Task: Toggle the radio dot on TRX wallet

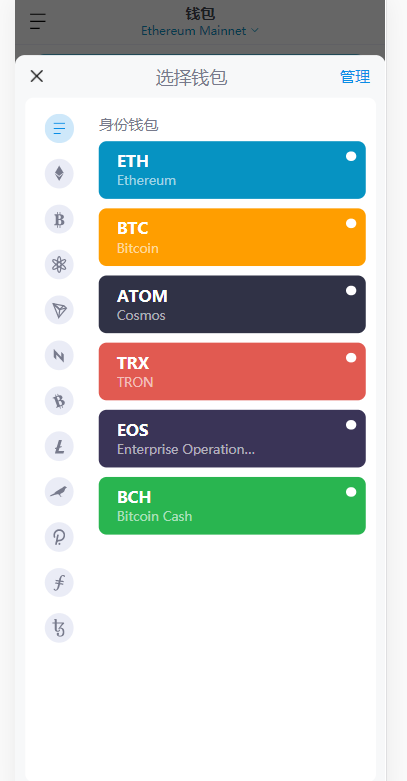Action: coord(351,358)
